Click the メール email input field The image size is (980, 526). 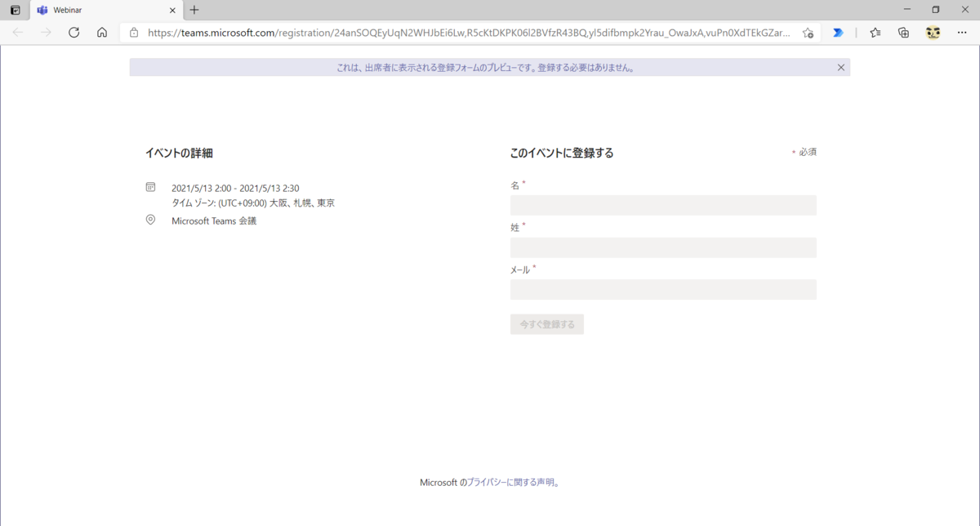663,290
